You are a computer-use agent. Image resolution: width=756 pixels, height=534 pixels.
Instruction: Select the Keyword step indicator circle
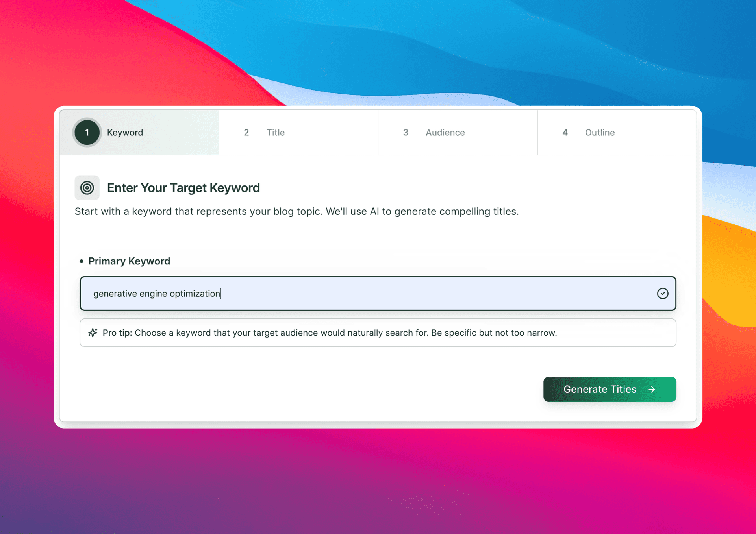click(x=87, y=132)
